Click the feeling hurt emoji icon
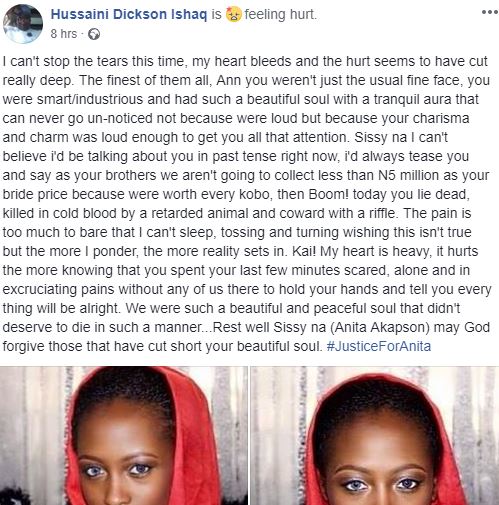Screen dimensions: 499x505 [x=233, y=14]
